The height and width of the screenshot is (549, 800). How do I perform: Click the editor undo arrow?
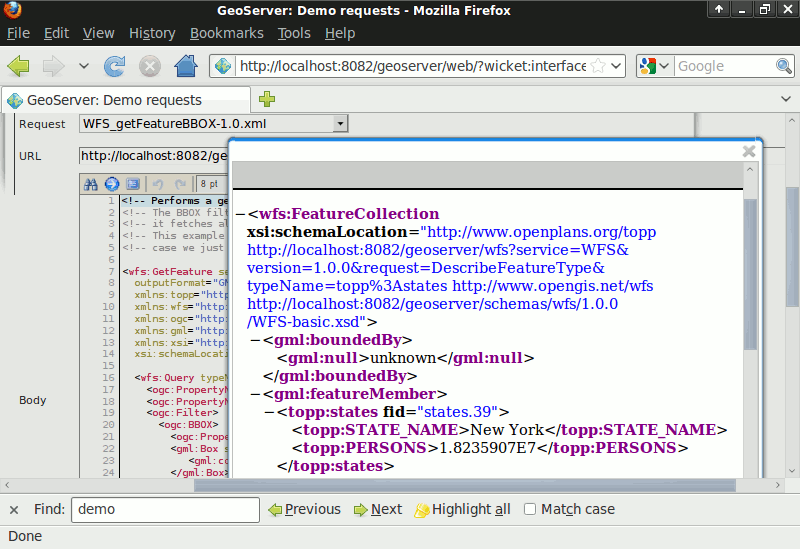[158, 184]
